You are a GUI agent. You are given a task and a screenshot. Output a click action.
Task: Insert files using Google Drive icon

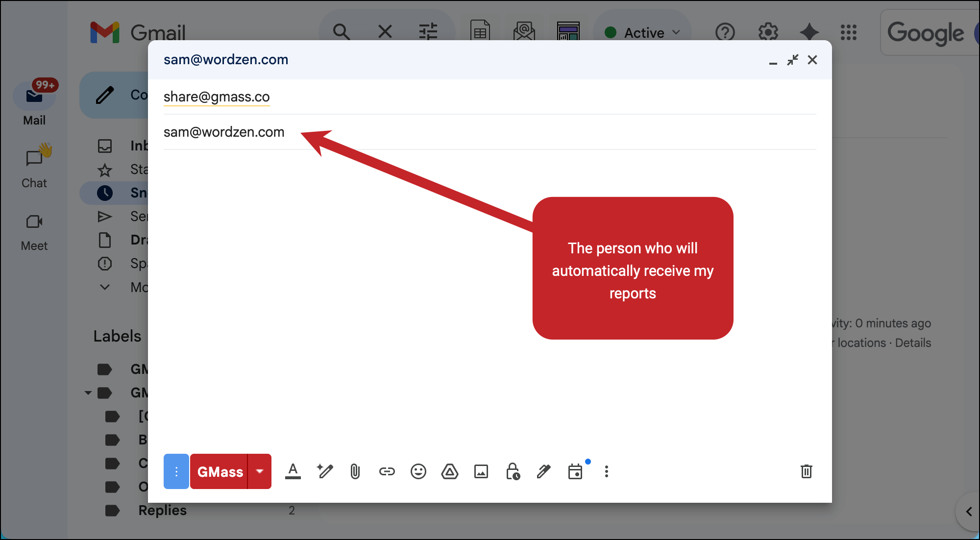[x=449, y=472]
